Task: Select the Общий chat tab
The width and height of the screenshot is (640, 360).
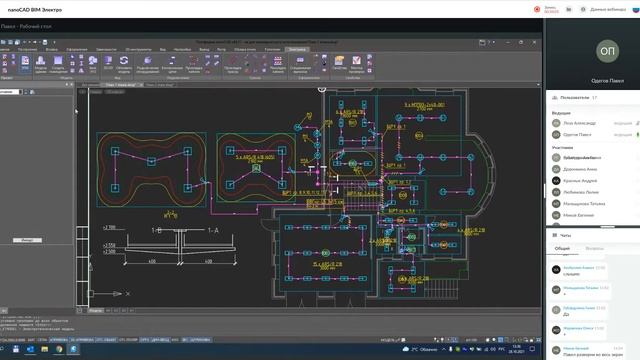Action: pos(562,248)
